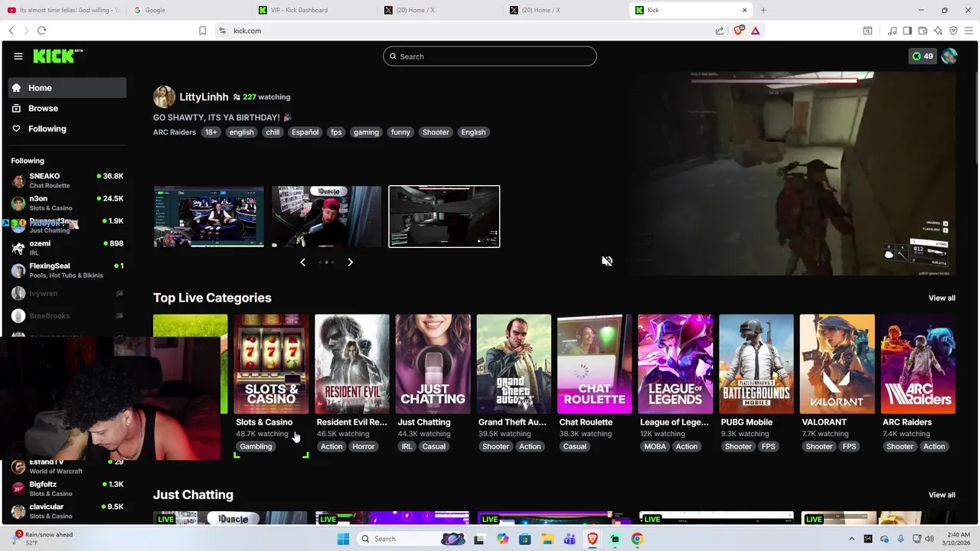Open the Chat Roulette category card

click(x=595, y=364)
